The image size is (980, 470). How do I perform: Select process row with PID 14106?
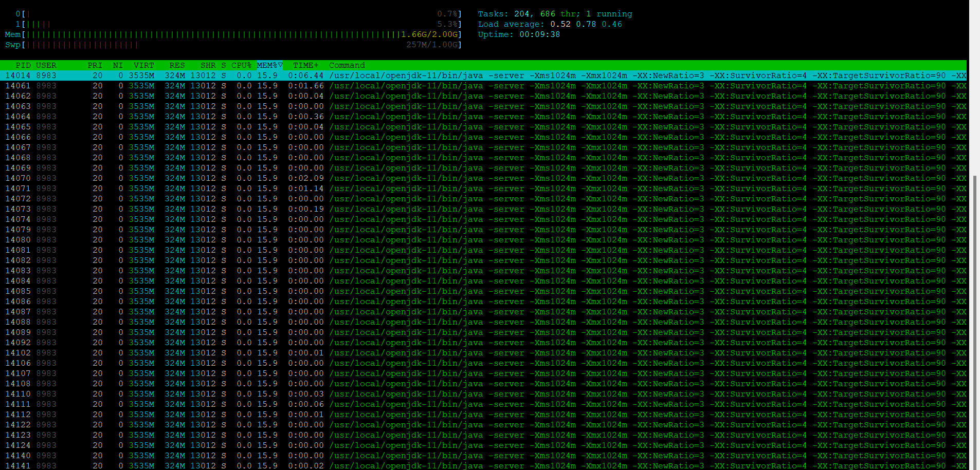point(483,363)
